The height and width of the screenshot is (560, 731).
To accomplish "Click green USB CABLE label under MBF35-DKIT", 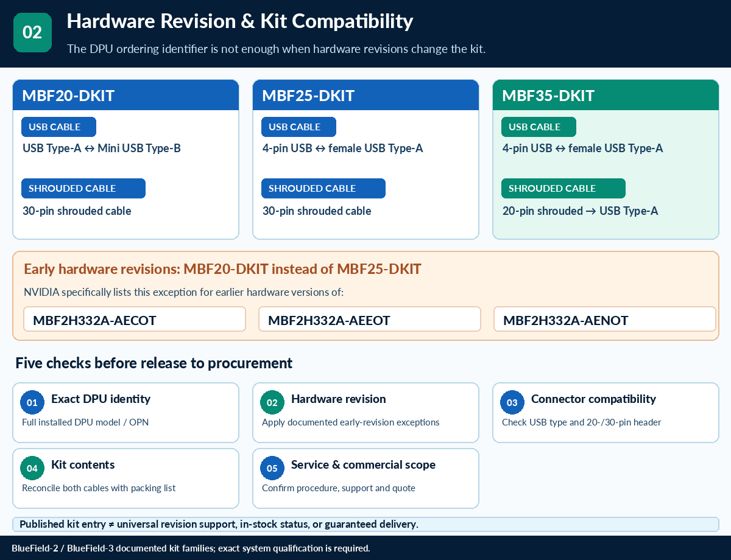I will (539, 127).
